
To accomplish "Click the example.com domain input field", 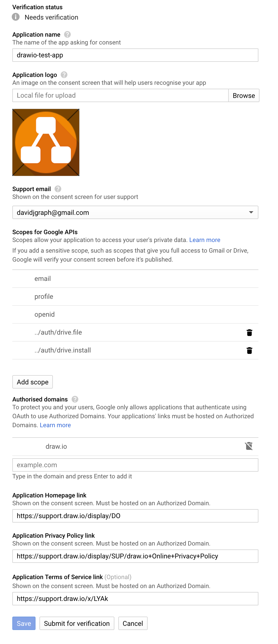I will coord(135,465).
